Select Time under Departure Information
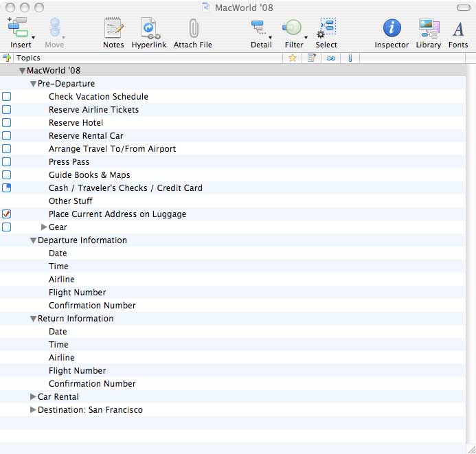476x454 pixels. tap(233, 266)
